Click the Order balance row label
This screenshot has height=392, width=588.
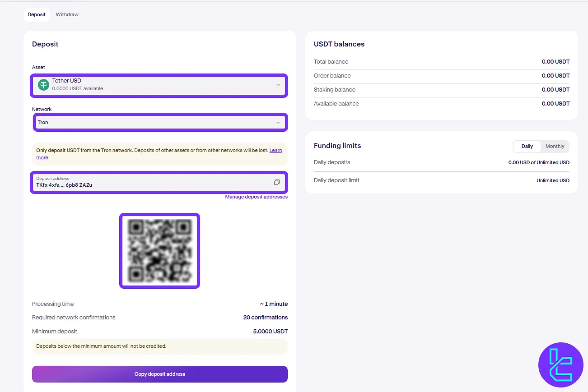pos(332,76)
